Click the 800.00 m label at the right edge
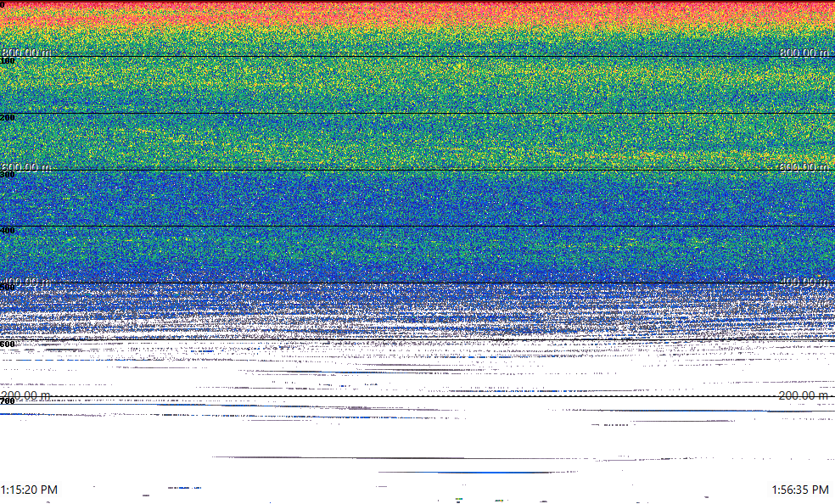Viewport: 835px width, 504px height. point(804,52)
